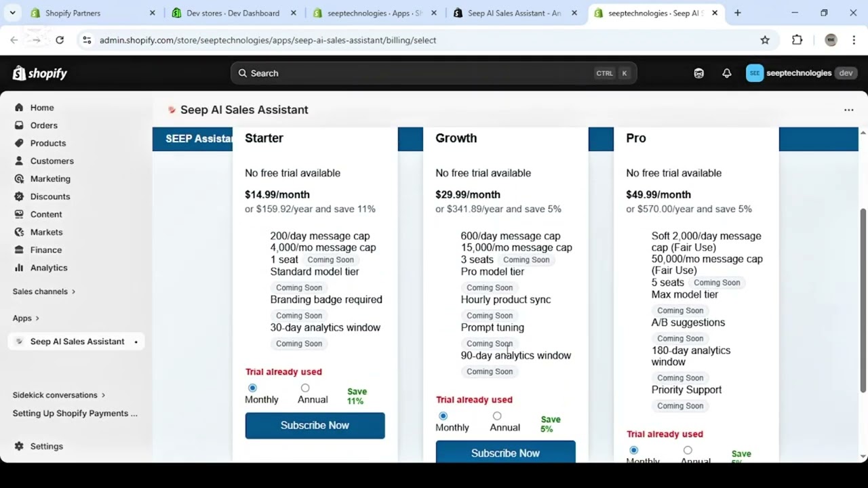Click Growth plan $29.99/month price
Image resolution: width=868 pixels, height=488 pixels.
coord(468,195)
